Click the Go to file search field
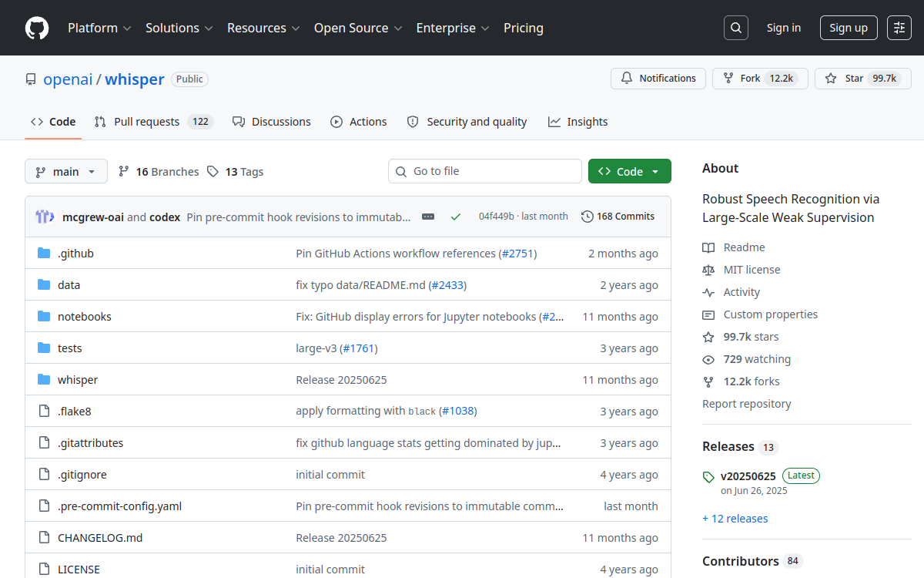 (x=485, y=171)
